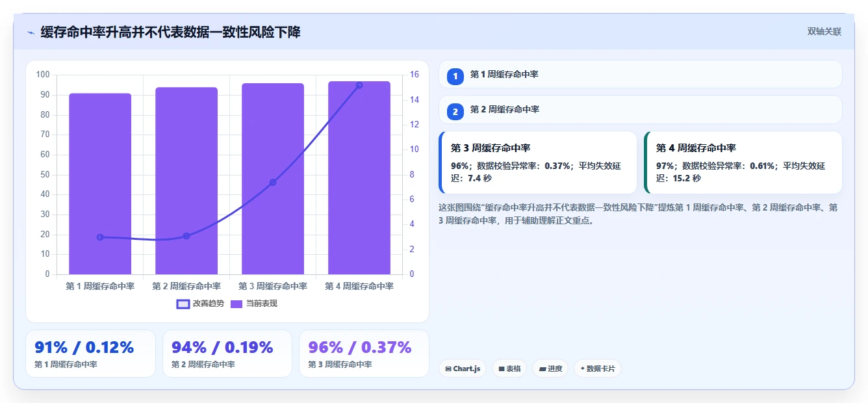The image size is (868, 403).
Task: Toggle the 当前表现 legend label
Action: pos(261,304)
